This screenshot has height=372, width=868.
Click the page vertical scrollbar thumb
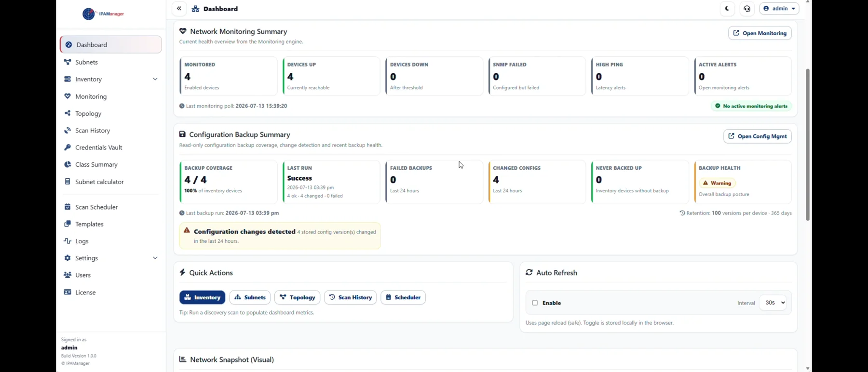(x=808, y=145)
